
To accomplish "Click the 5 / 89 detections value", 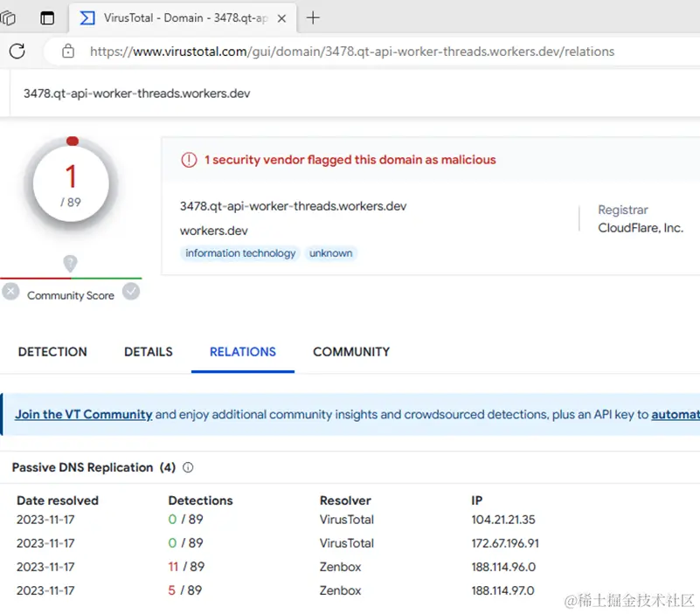I will (184, 590).
